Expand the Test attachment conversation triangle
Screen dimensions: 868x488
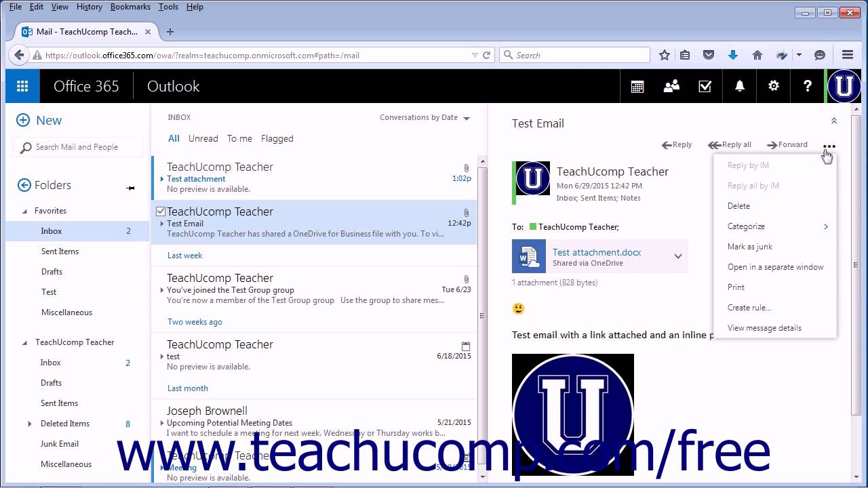162,179
